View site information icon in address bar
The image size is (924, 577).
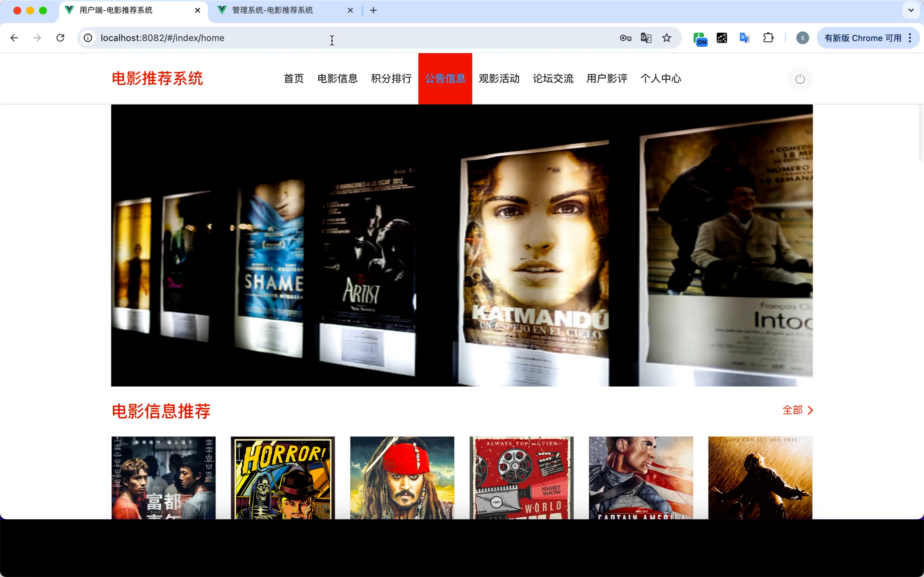pos(88,38)
